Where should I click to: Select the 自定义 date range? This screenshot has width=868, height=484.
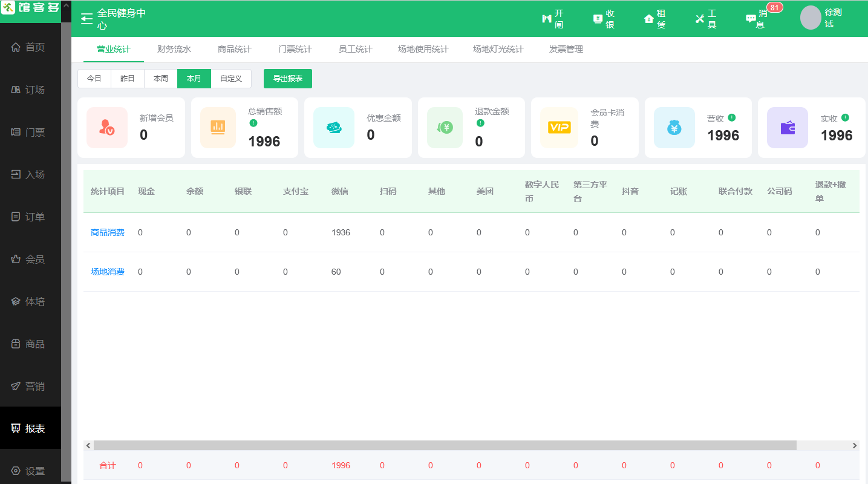pos(231,79)
